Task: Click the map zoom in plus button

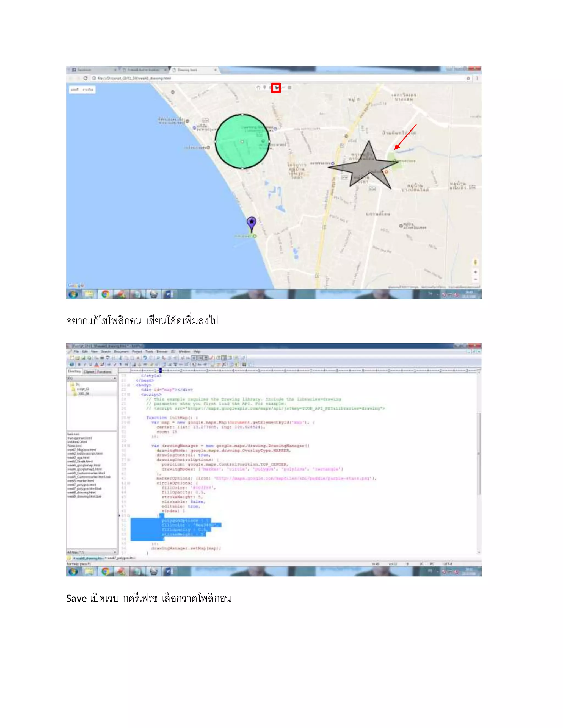Action: coord(475,272)
